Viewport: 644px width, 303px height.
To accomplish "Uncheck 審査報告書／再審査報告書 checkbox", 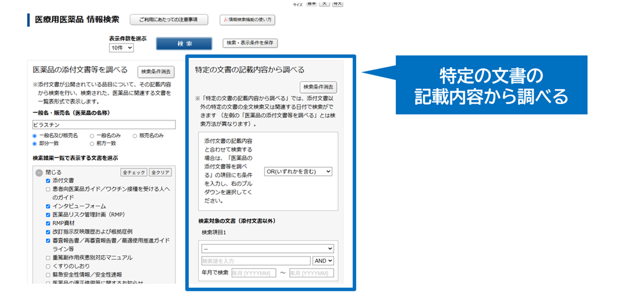I will point(48,241).
